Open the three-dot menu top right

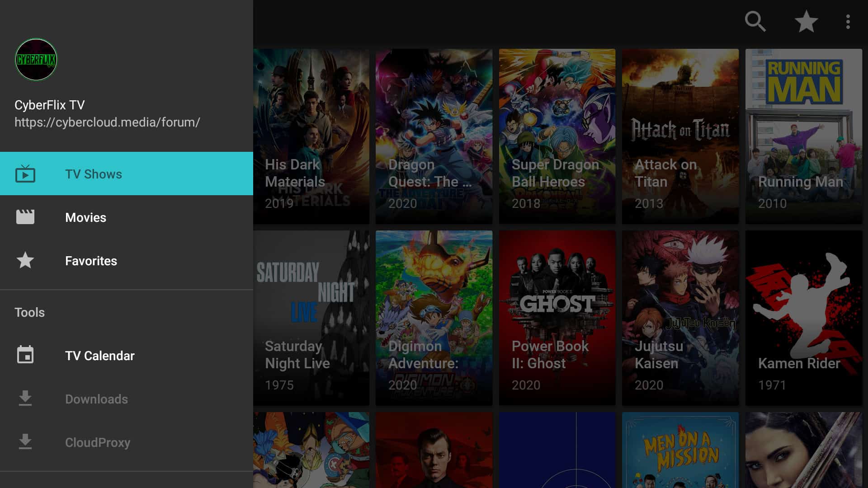coord(848,21)
